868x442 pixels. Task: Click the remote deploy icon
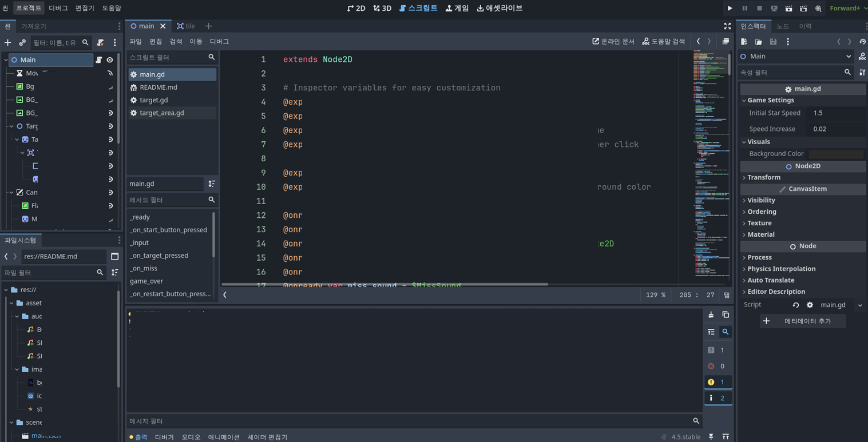[x=774, y=9]
